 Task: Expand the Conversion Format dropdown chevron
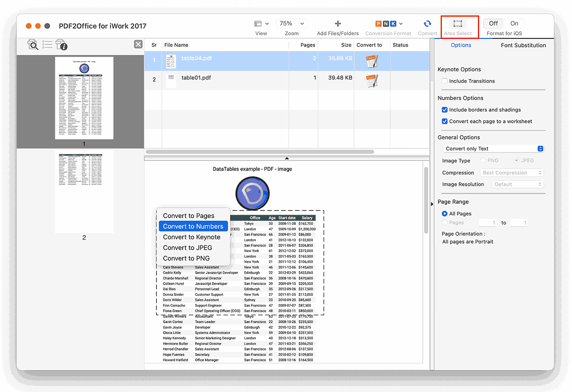click(x=401, y=24)
